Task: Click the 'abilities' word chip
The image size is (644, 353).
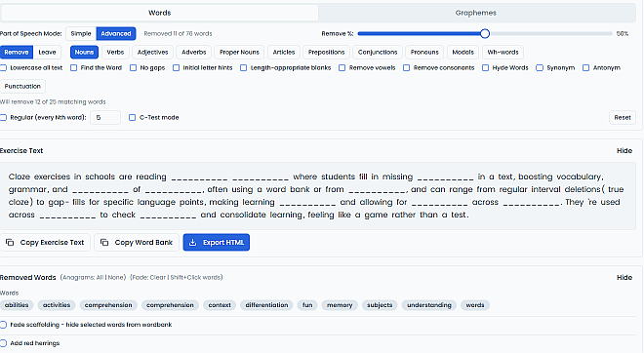Action: click(x=17, y=305)
